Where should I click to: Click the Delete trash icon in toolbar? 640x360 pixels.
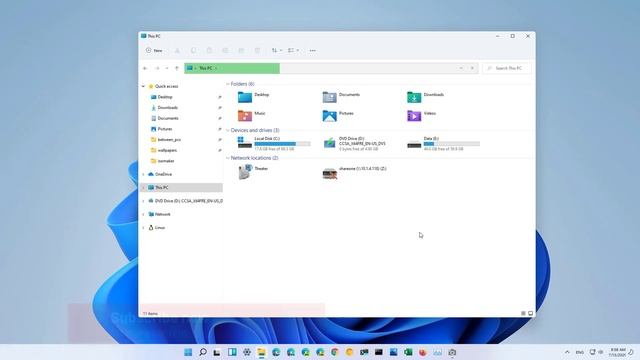(x=257, y=50)
